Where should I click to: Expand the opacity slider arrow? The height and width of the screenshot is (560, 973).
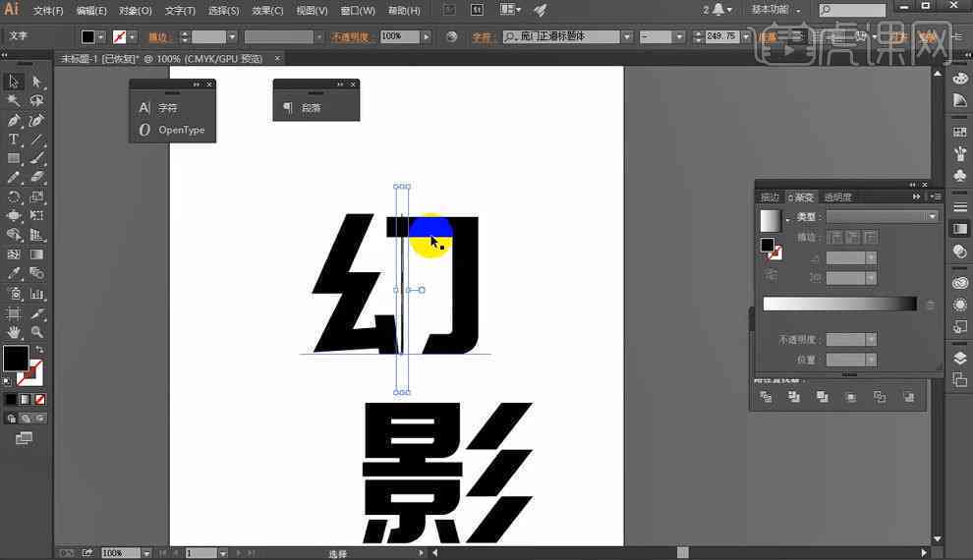click(x=426, y=36)
